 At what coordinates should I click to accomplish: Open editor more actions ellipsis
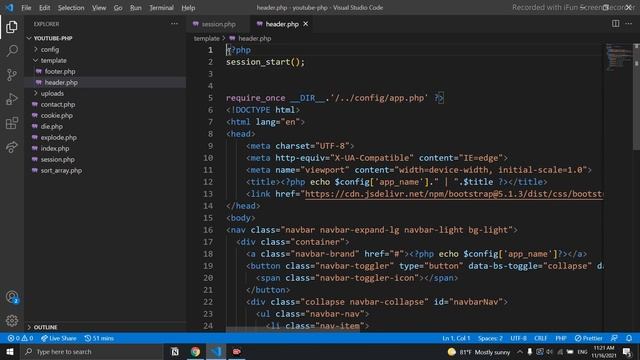[x=629, y=24]
